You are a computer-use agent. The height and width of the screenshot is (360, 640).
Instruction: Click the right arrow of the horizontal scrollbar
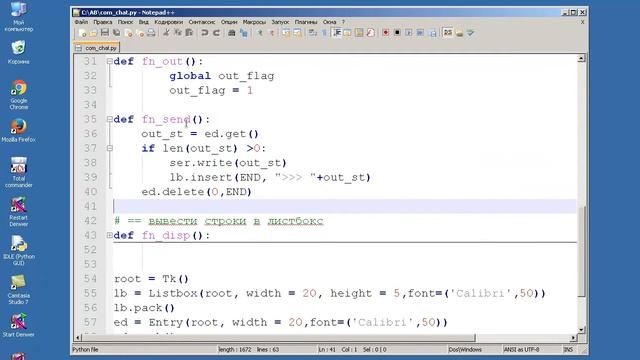[x=573, y=338]
